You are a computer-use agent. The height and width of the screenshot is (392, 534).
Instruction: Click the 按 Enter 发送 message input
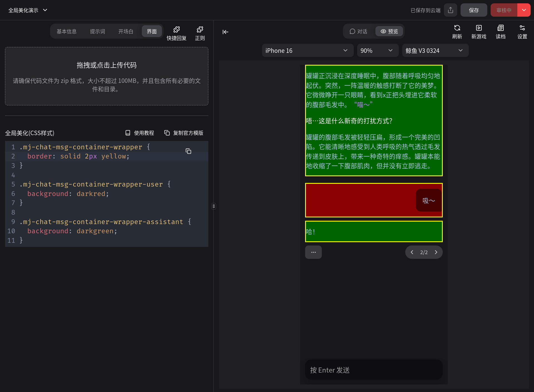click(x=374, y=370)
